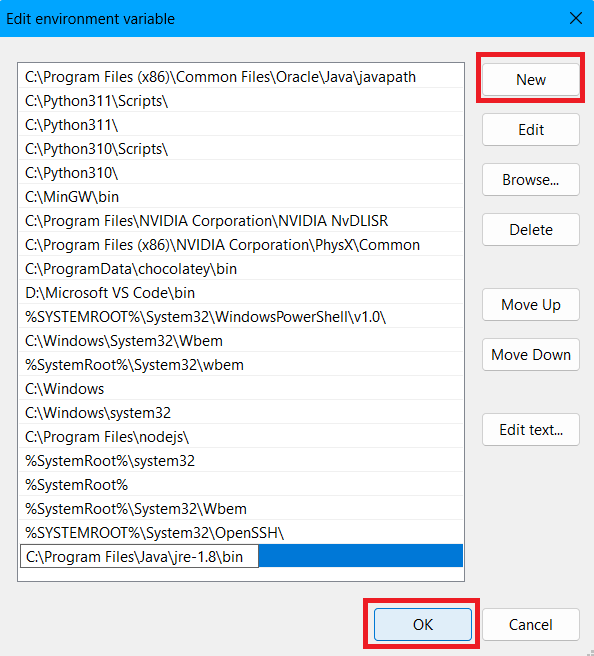Select the WindowsPowerShell\v1.0\ entry

(241, 317)
